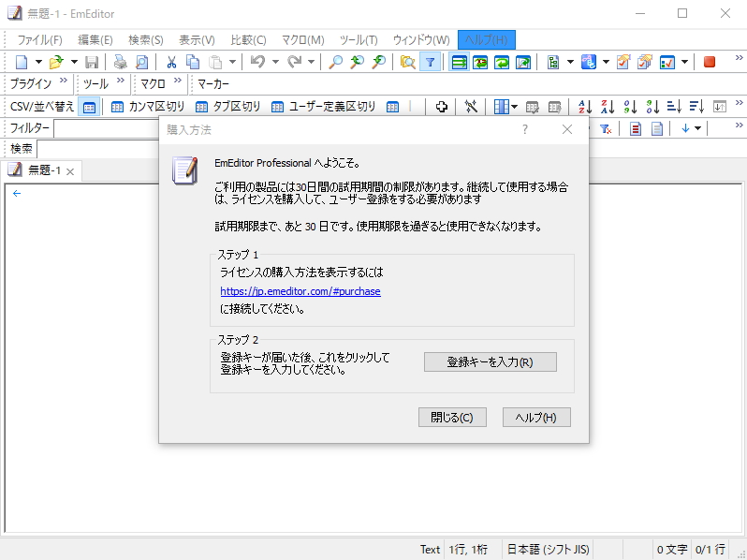The width and height of the screenshot is (747, 560).
Task: Click the Undo arrow icon
Action: coord(257,62)
